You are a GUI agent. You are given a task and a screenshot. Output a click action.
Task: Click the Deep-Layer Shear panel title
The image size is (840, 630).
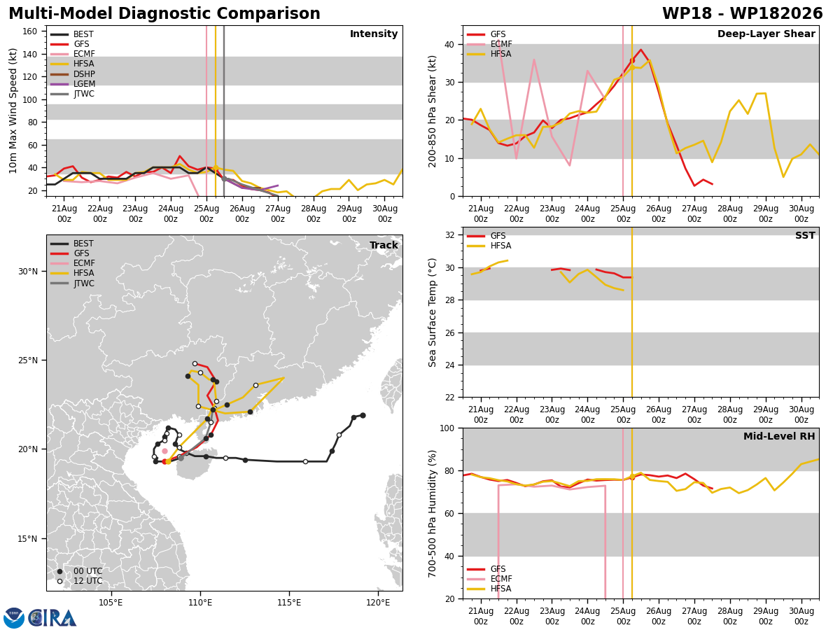pyautogui.click(x=766, y=34)
